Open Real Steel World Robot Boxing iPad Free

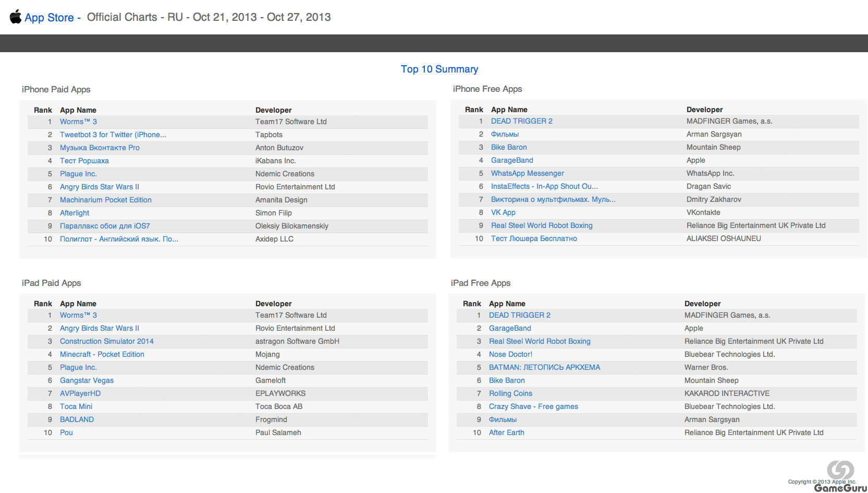click(540, 341)
